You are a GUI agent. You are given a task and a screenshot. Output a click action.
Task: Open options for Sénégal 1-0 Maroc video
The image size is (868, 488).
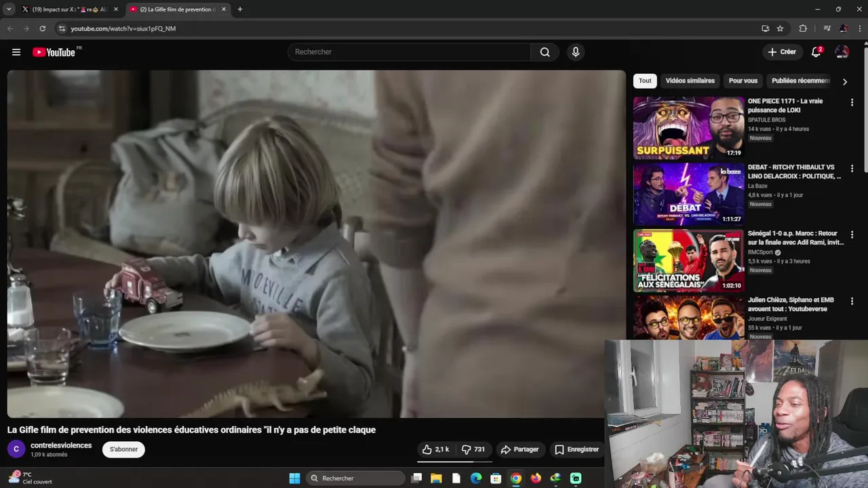tap(852, 235)
